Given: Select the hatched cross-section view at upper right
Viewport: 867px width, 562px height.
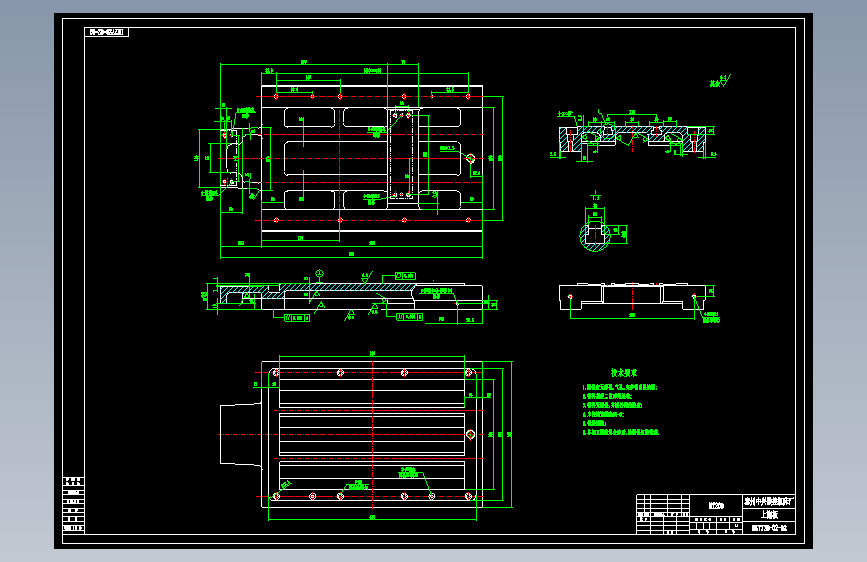Looking at the screenshot, I should pos(632,138).
